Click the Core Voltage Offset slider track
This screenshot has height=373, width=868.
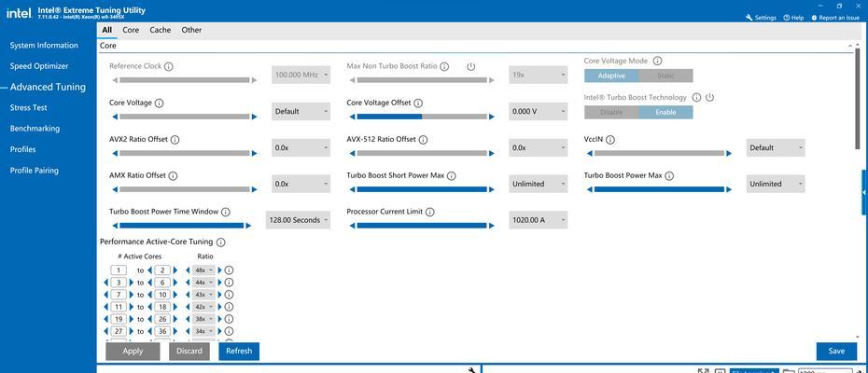(422, 117)
